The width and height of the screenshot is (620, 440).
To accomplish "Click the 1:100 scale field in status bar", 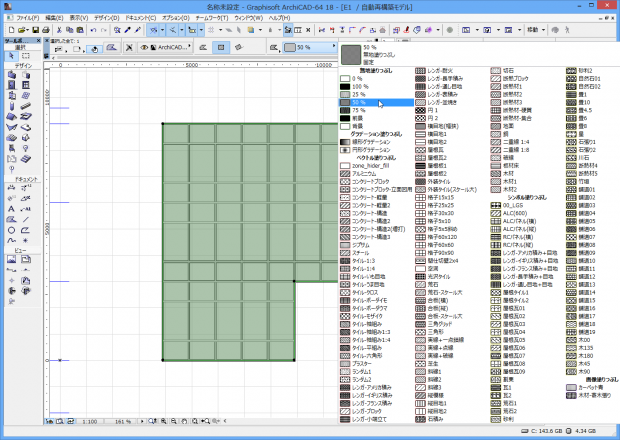I will pos(90,422).
